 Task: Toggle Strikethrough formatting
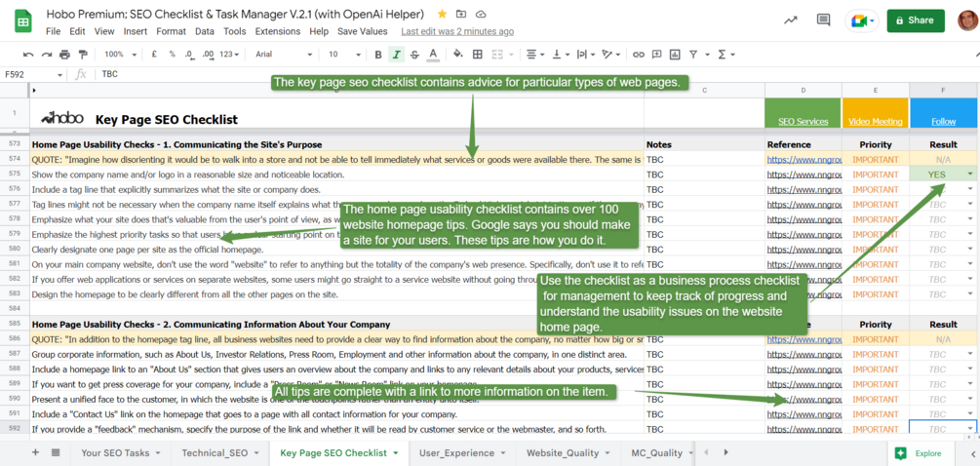[x=414, y=55]
